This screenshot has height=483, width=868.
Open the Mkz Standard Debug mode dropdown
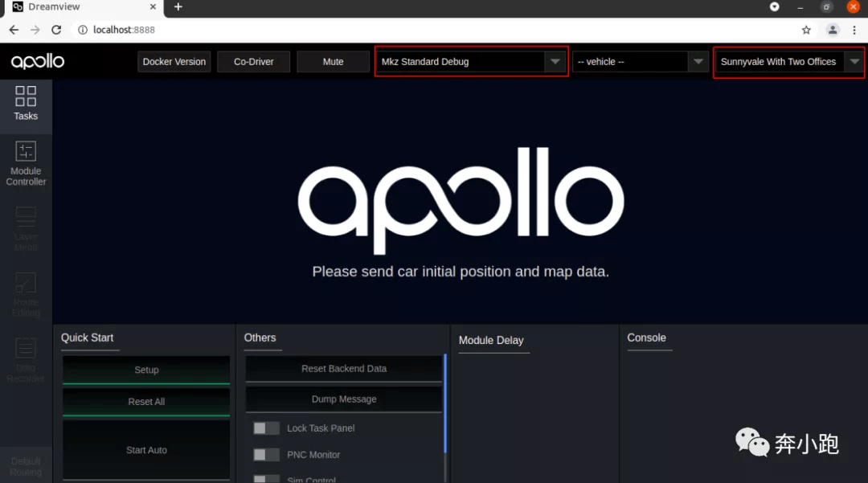(x=471, y=61)
